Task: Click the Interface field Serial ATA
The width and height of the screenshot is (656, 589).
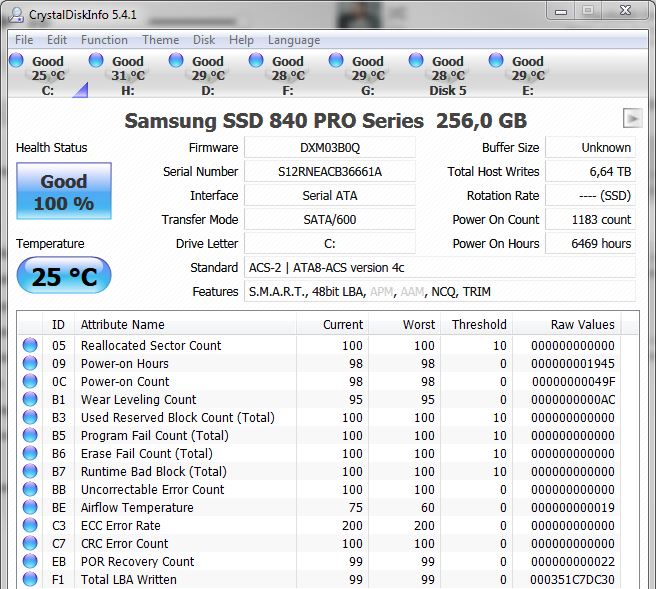Action: tap(330, 195)
